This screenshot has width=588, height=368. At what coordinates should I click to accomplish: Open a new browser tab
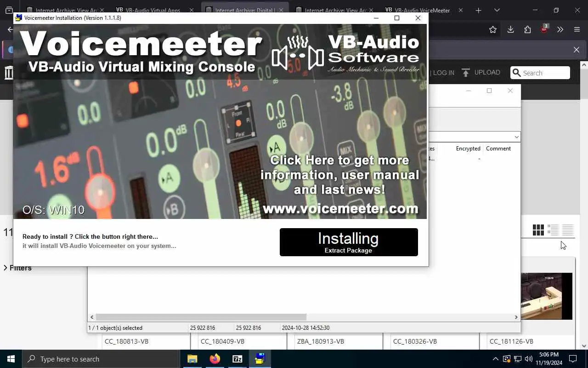(478, 10)
